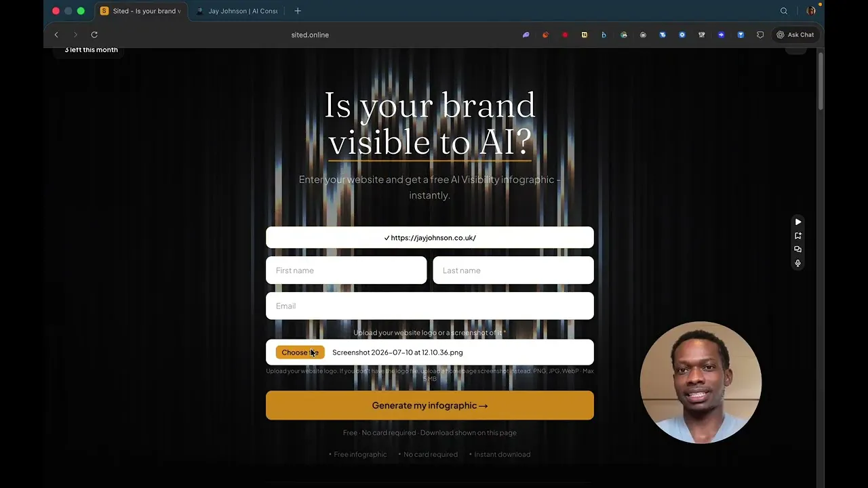
Task: Open a new browser tab
Action: [x=298, y=11]
